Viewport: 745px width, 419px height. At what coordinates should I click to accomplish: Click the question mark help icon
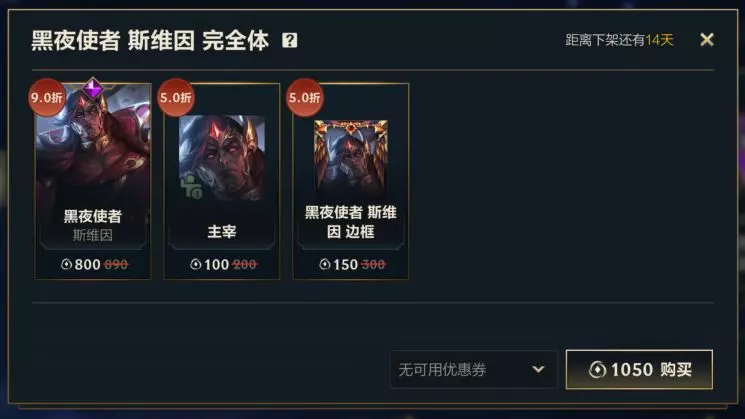[x=289, y=40]
